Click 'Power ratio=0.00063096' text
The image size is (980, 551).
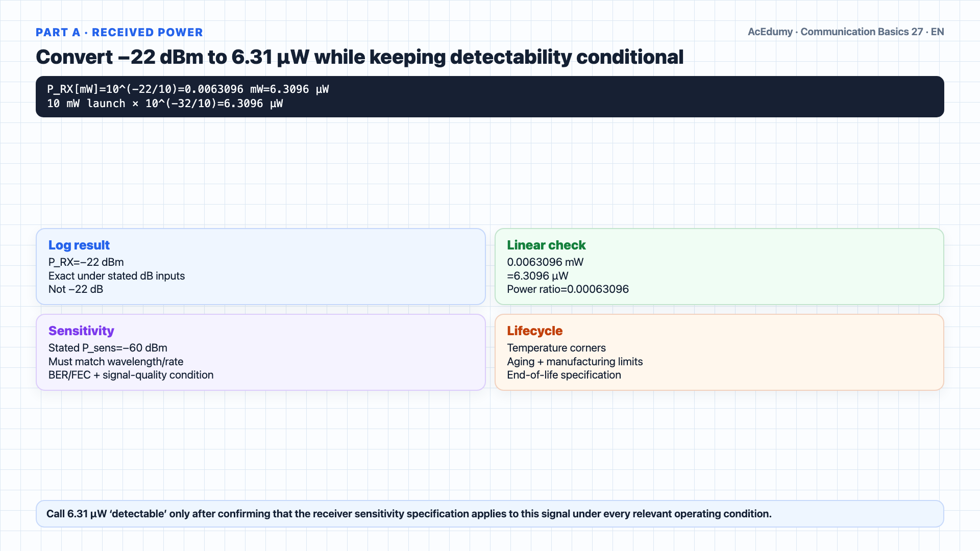[x=568, y=289]
